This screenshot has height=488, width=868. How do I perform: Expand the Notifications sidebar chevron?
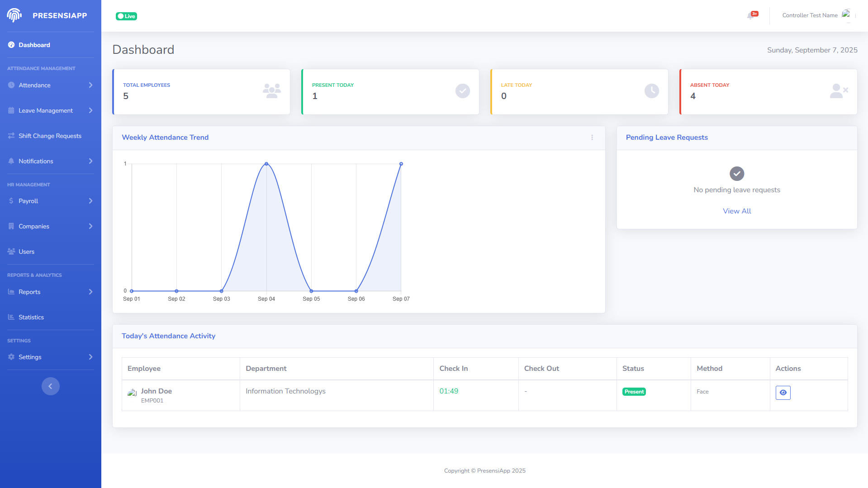click(x=90, y=161)
